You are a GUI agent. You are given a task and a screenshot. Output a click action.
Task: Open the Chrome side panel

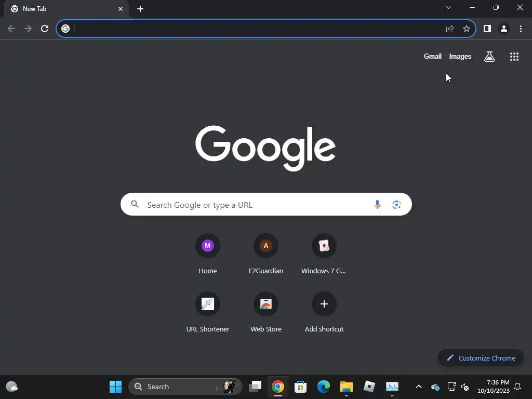[x=487, y=29]
